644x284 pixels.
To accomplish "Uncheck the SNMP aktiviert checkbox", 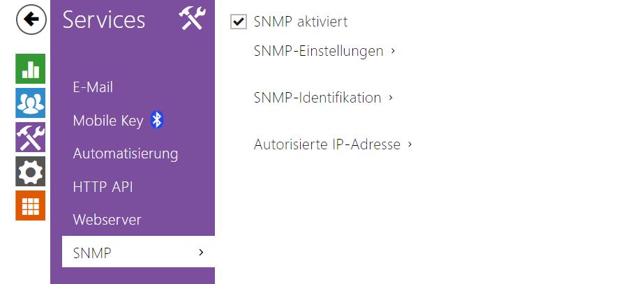I will (239, 22).
